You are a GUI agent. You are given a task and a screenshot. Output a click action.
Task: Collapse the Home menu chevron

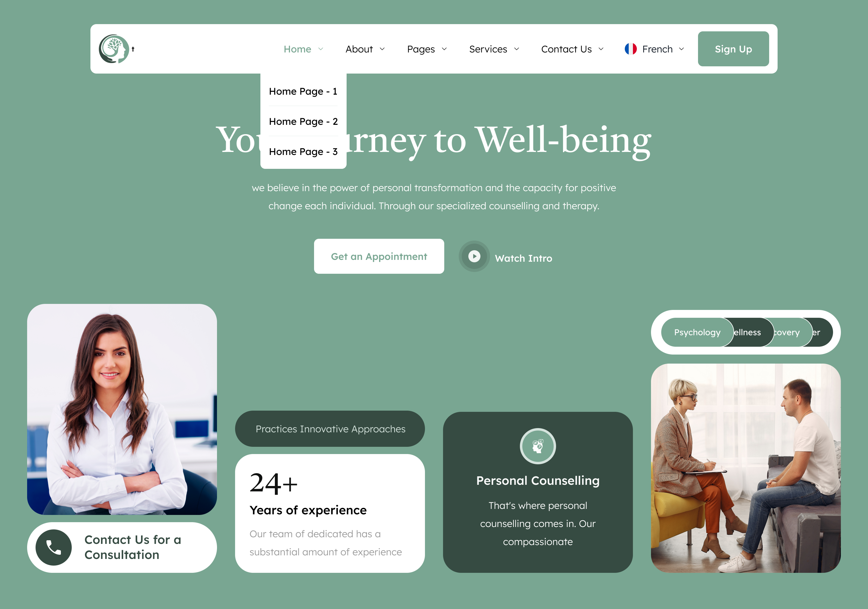click(321, 49)
